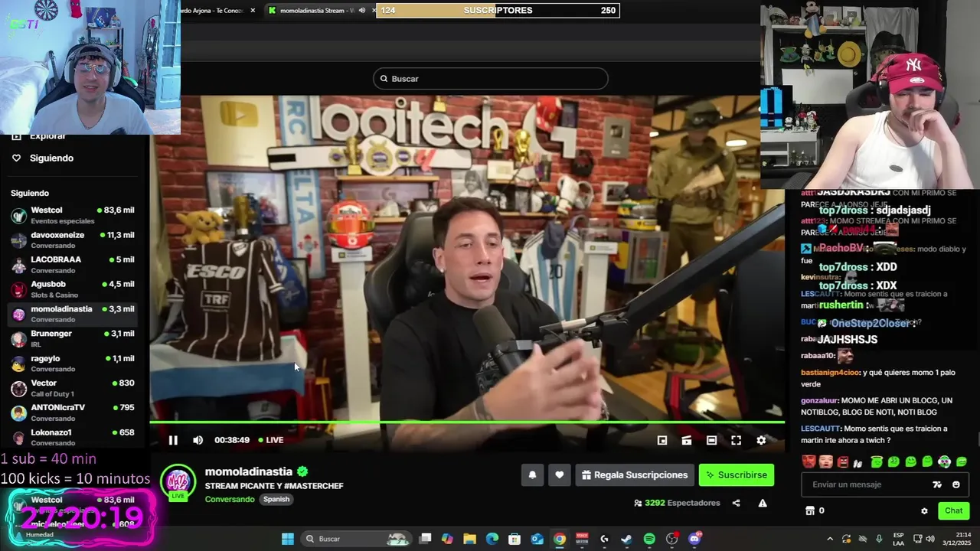Open Logitech G HUB from taskbar

point(604,539)
